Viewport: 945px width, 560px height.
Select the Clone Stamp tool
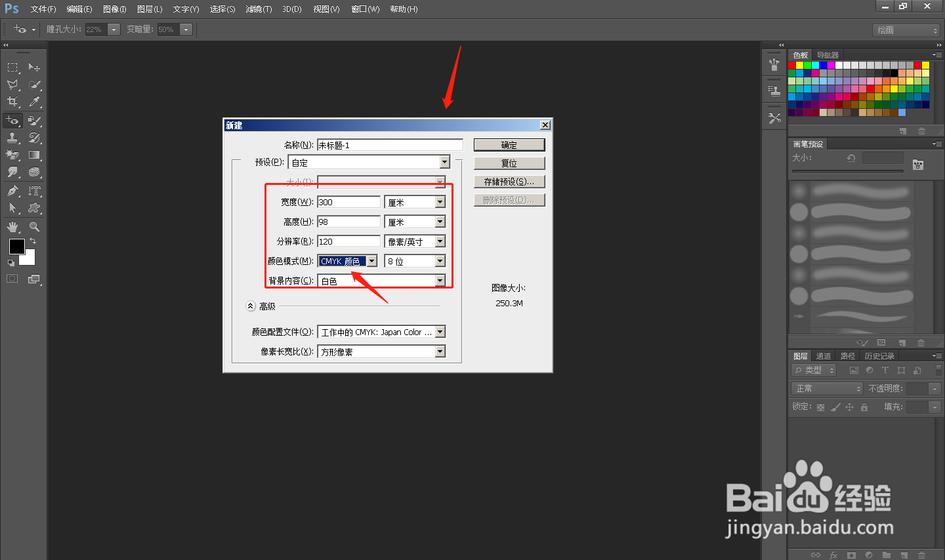pos(12,138)
